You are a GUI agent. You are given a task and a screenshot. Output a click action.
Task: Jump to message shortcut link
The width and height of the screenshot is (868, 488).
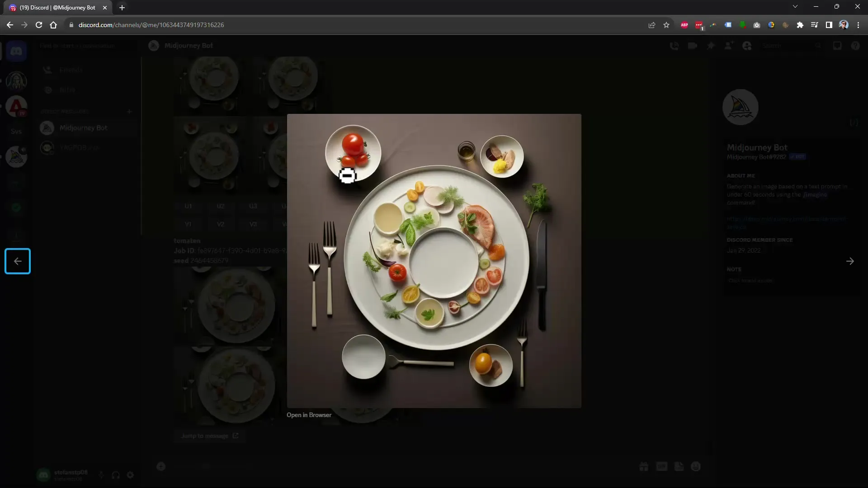tap(210, 436)
